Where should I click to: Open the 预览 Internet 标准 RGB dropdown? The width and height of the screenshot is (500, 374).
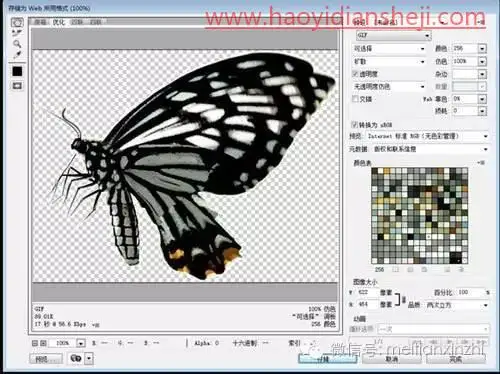click(x=427, y=136)
